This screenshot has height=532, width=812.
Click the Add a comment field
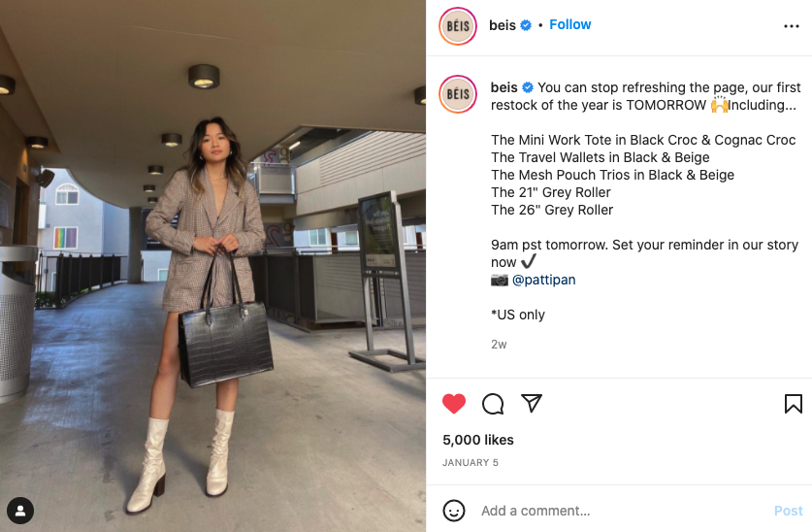[622, 511]
